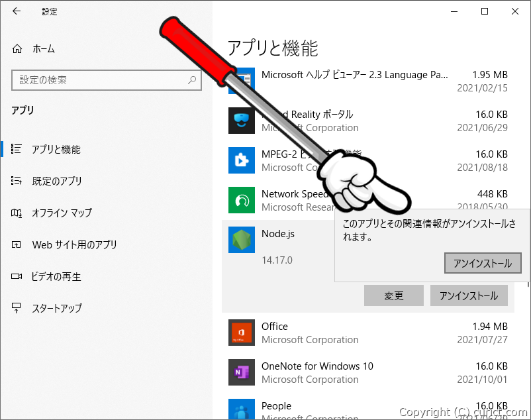Image resolution: width=531 pixels, height=420 pixels.
Task: Click the スタートアップ icon
Action: 17,308
